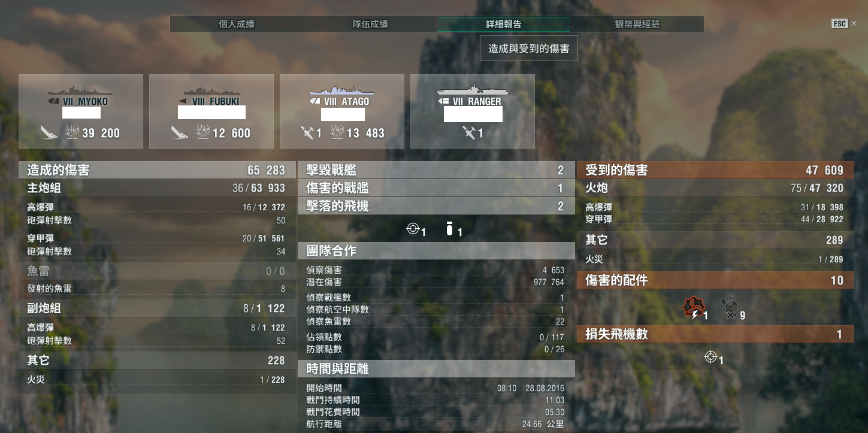Select the VII Myoko ship card

81,111
